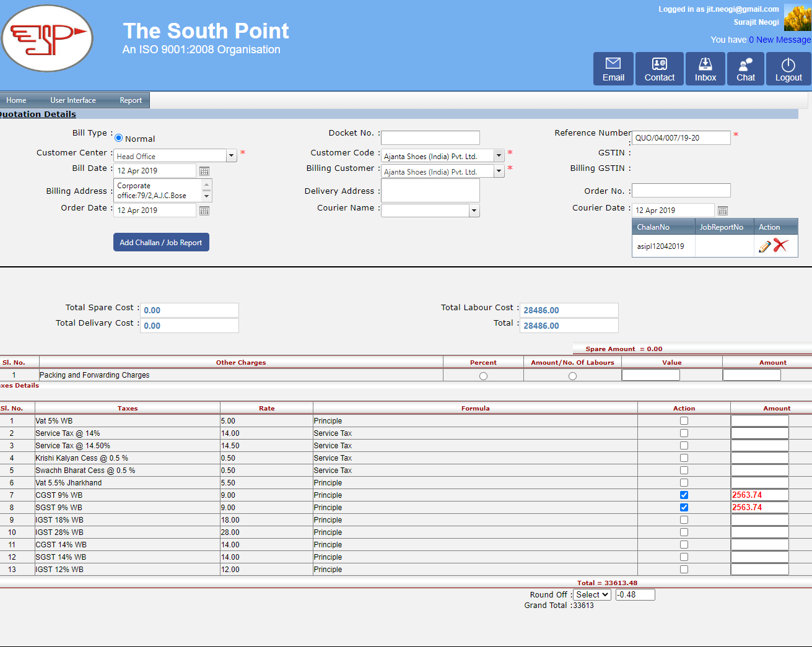Click the South Point logo
Viewport: 812px width, 647px height.
pyautogui.click(x=47, y=38)
